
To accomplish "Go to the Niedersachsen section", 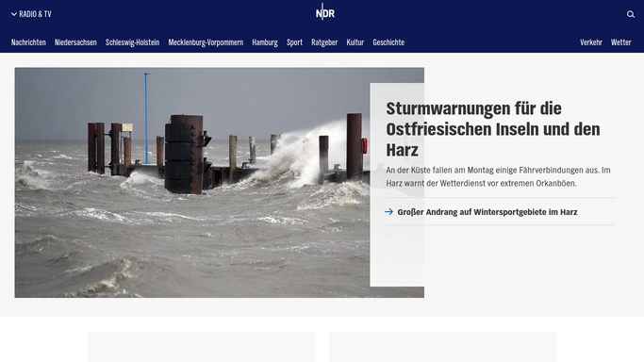I will pyautogui.click(x=75, y=42).
